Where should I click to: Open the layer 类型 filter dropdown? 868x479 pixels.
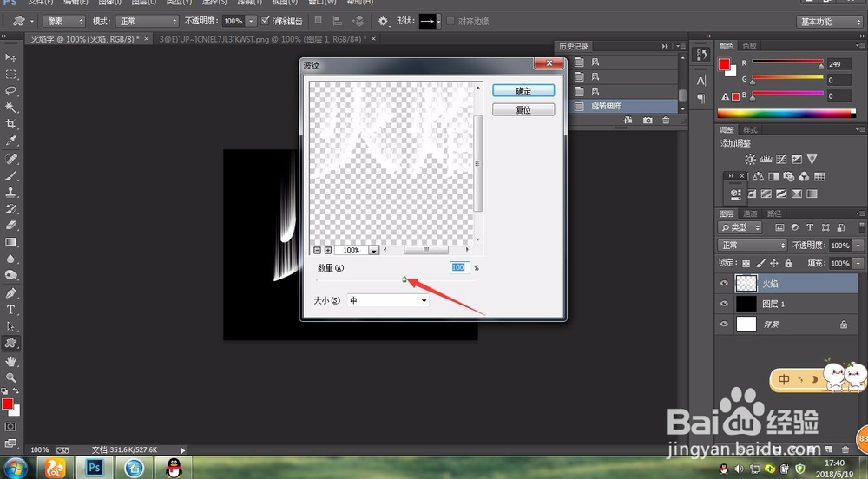point(740,227)
